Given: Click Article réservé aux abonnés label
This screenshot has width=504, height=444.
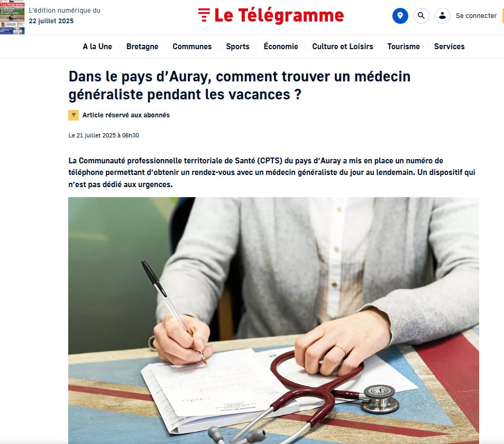Looking at the screenshot, I should coord(126,115).
